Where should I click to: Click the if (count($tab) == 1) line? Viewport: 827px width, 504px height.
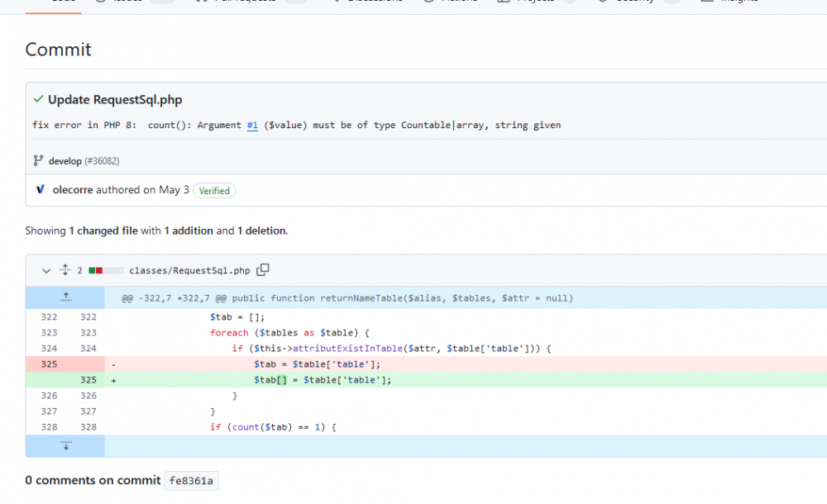[x=273, y=427]
